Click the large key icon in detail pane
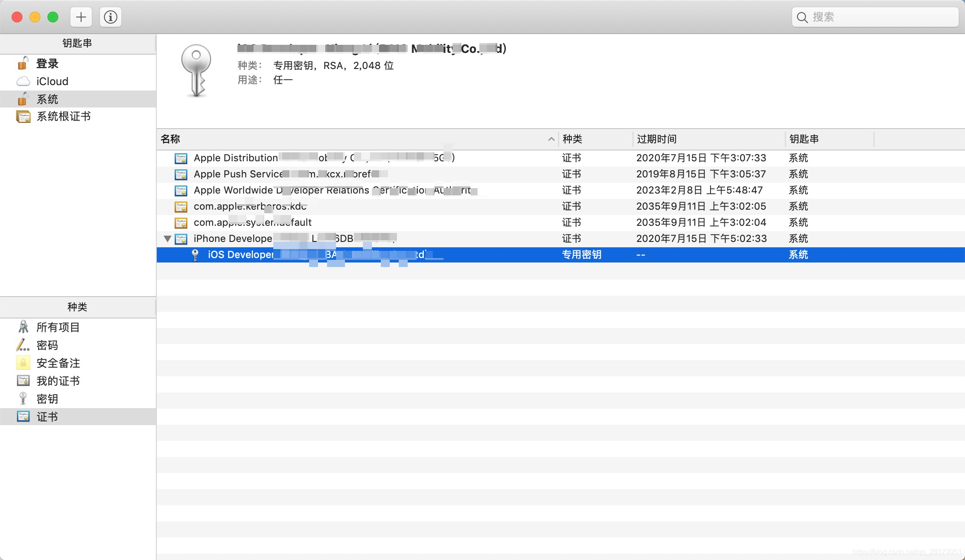The height and width of the screenshot is (560, 965). pyautogui.click(x=196, y=70)
